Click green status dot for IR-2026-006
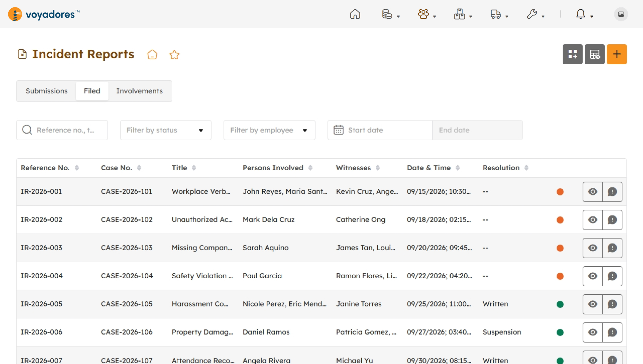Image resolution: width=643 pixels, height=364 pixels. (x=560, y=332)
